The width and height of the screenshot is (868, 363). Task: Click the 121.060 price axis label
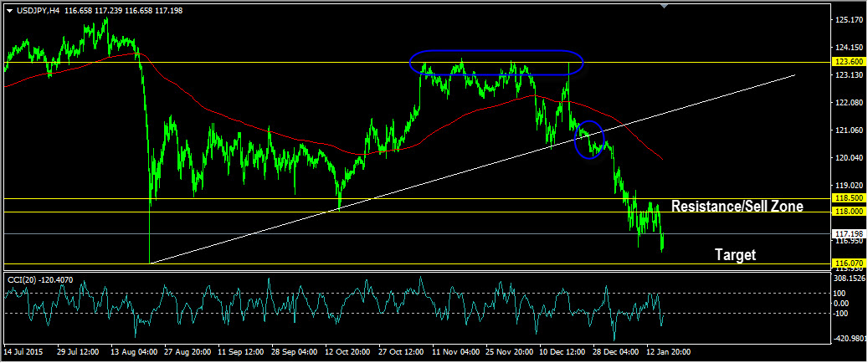(849, 130)
